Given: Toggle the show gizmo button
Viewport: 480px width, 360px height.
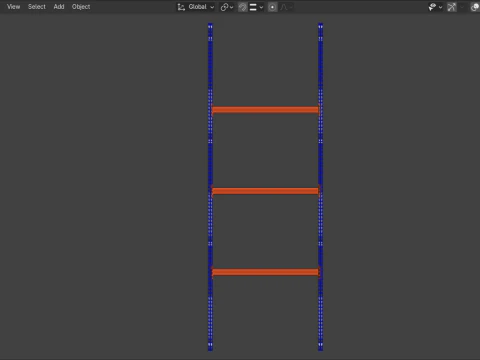Looking at the screenshot, I should click(452, 7).
